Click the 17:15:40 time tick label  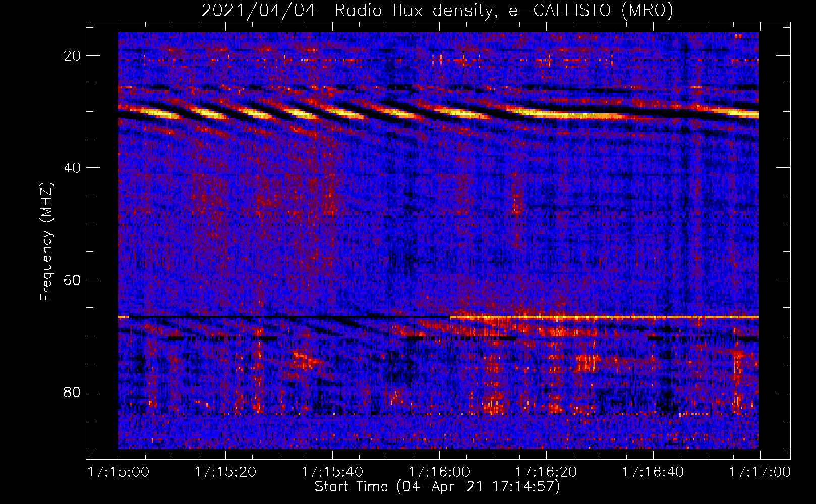tap(332, 472)
